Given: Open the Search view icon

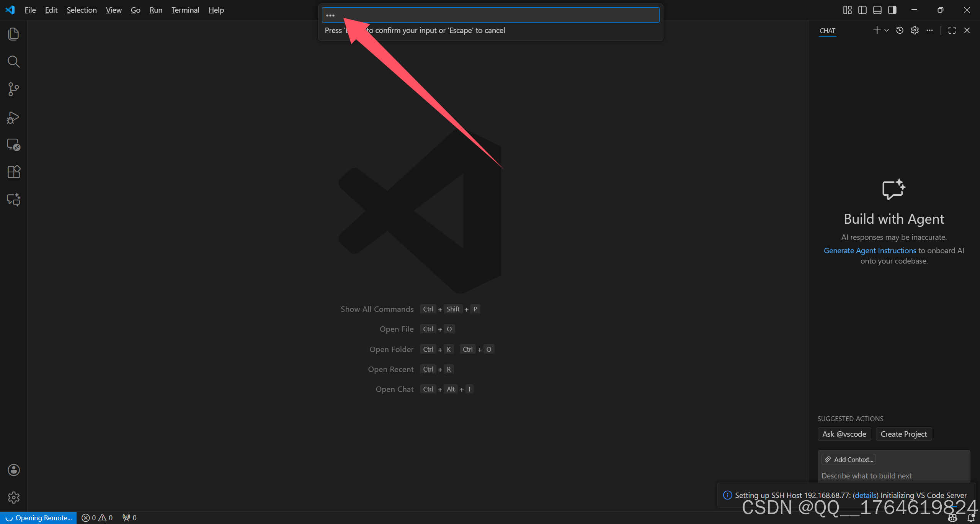Looking at the screenshot, I should click(x=13, y=62).
